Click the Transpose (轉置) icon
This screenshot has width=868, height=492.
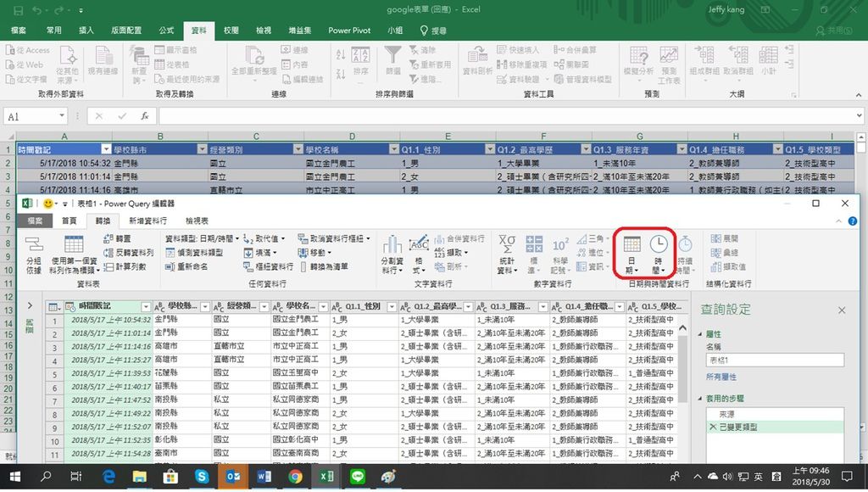coord(108,239)
